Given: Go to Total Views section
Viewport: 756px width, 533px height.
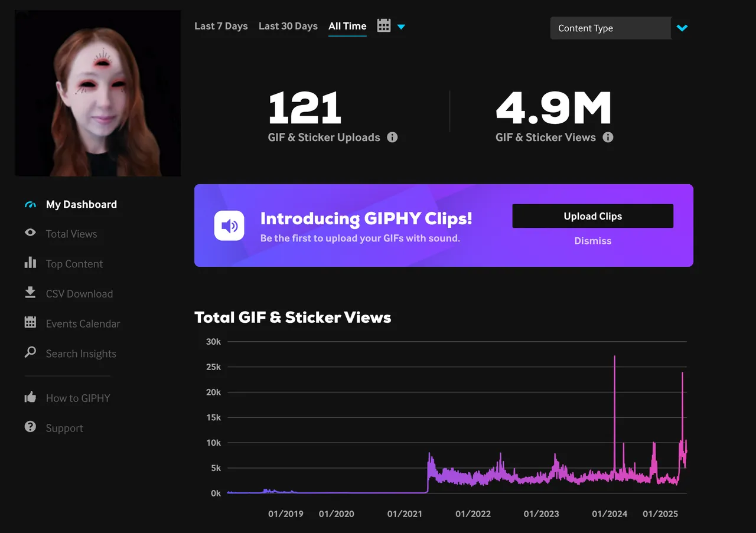Looking at the screenshot, I should click(x=71, y=234).
